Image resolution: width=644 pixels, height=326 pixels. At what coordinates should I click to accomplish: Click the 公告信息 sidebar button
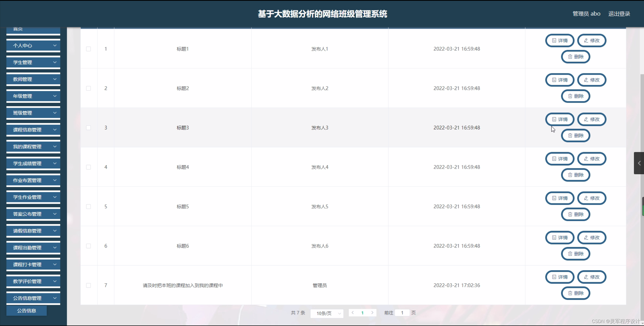click(26, 311)
